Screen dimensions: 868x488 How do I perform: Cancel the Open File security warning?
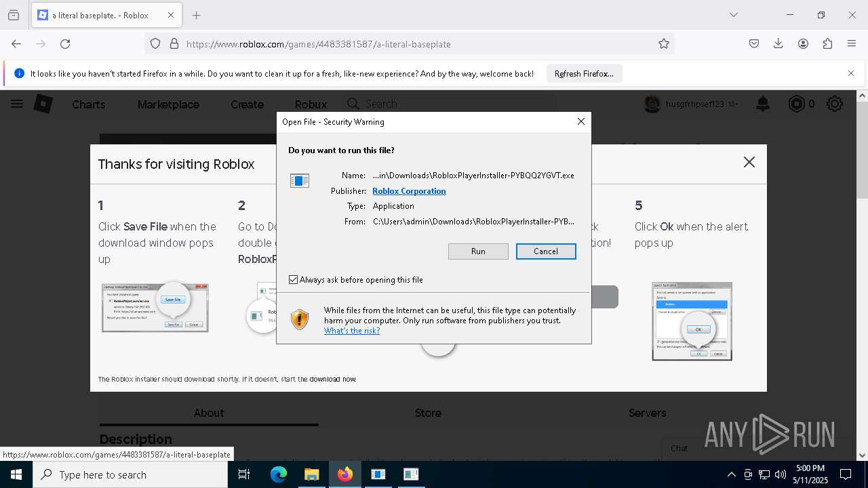tap(546, 251)
